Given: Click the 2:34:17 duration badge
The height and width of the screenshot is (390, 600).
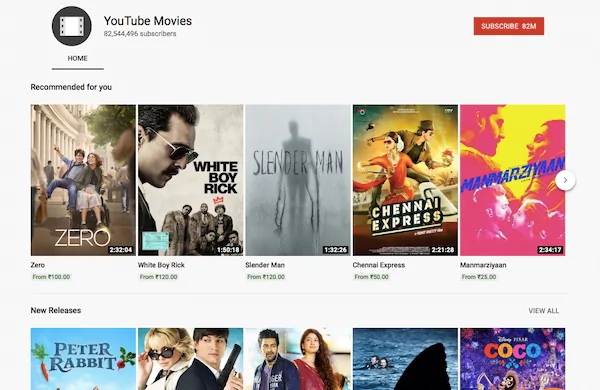Looking at the screenshot, I should (550, 250).
